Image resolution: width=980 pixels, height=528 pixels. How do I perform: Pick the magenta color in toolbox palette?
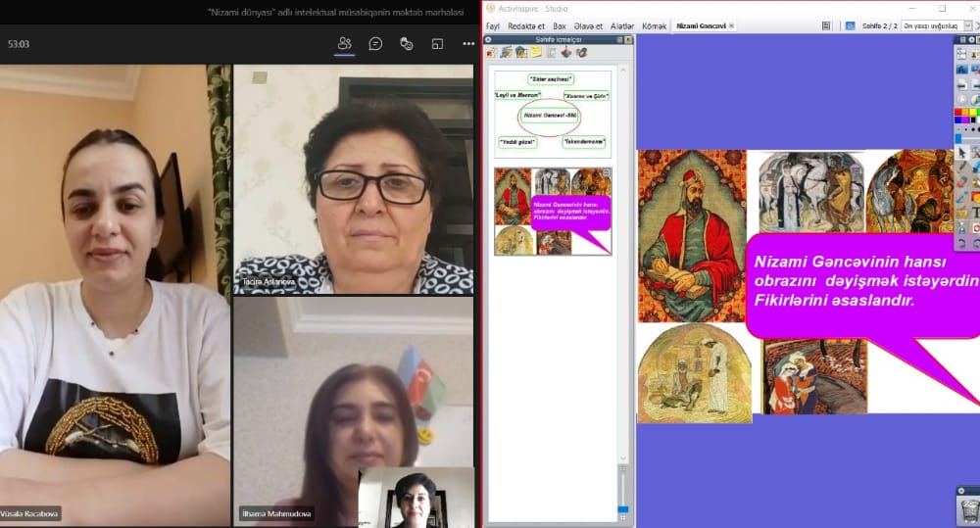[965, 119]
